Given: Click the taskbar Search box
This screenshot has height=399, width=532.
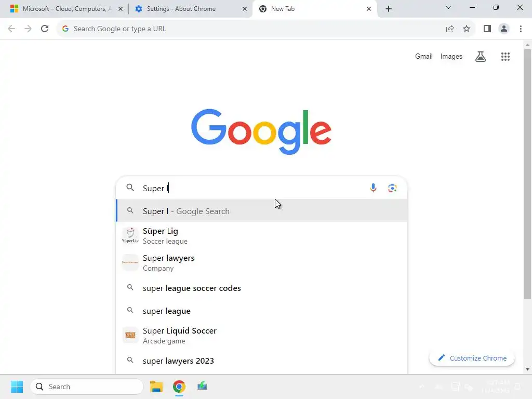Looking at the screenshot, I should 87,387.
